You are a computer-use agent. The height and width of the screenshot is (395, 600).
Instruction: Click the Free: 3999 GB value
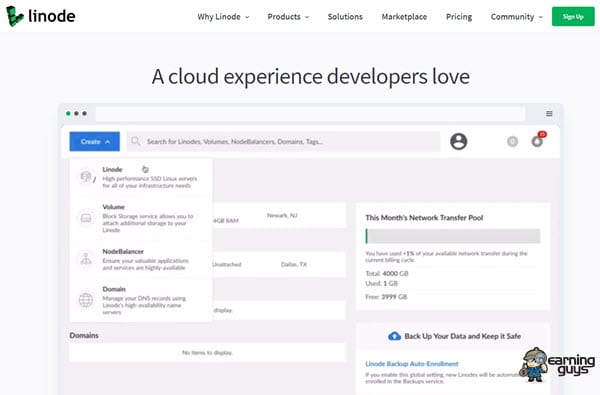pos(386,297)
